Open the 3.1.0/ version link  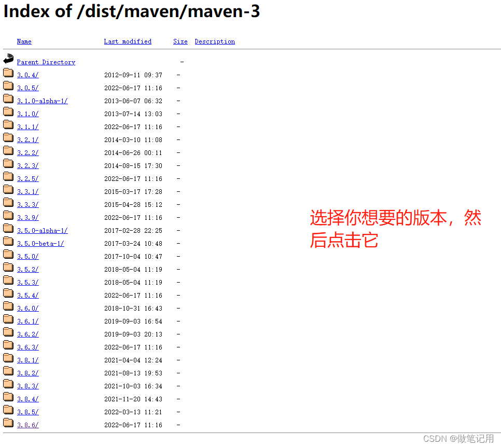click(28, 114)
